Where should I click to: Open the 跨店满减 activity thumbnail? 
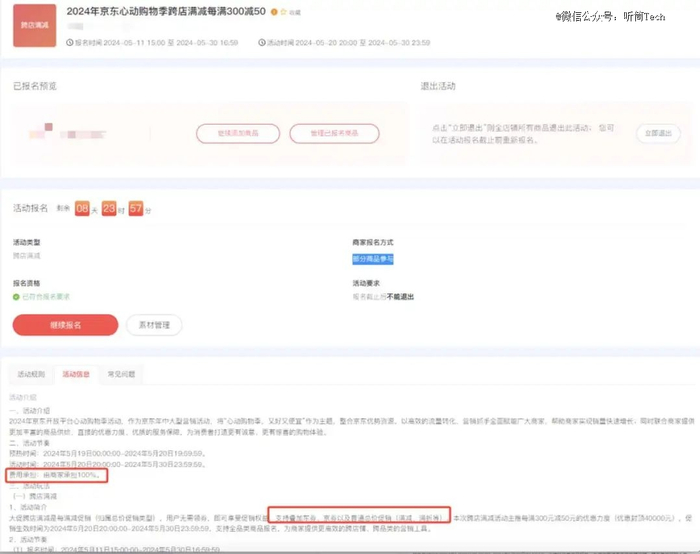point(34,25)
